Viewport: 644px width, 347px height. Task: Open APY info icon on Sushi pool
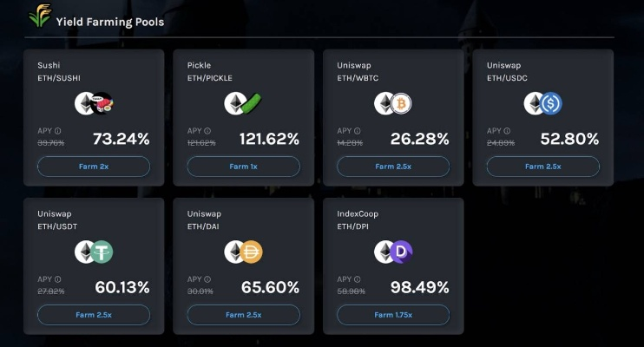[x=57, y=131]
